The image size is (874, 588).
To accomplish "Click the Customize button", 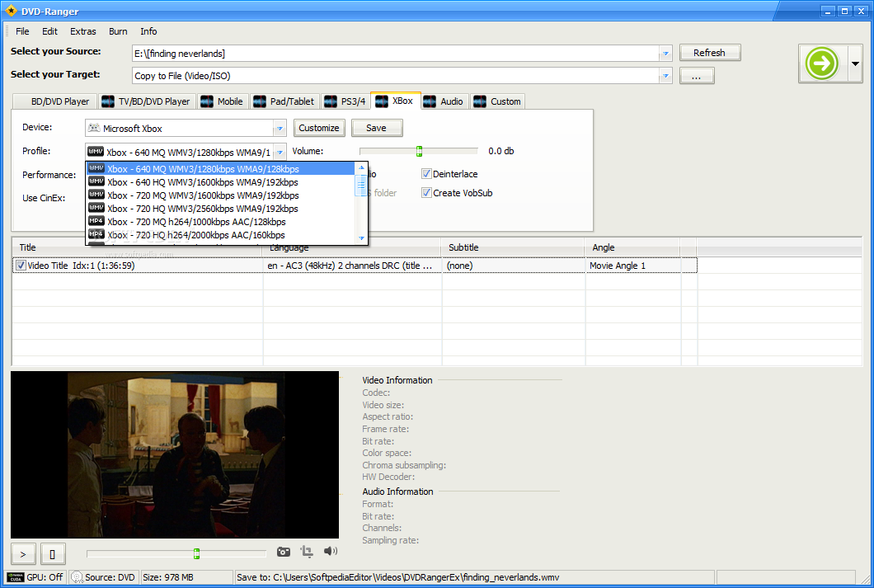I will coord(319,128).
